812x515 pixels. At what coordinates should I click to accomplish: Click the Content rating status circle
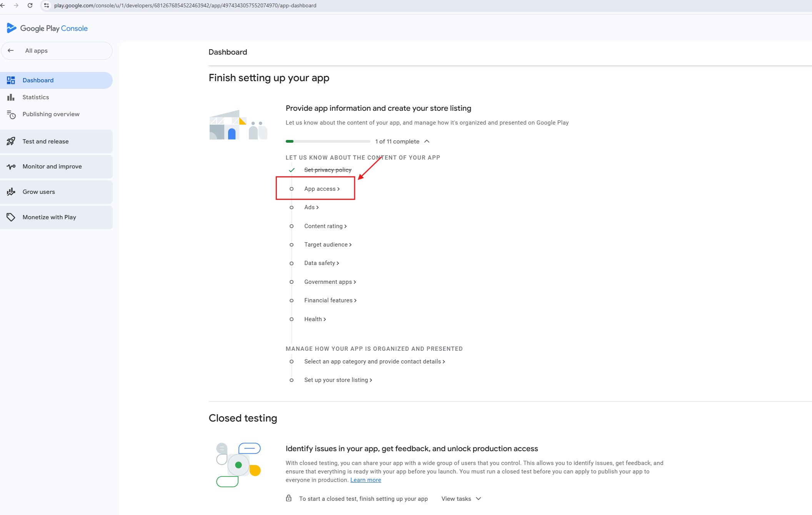click(292, 226)
